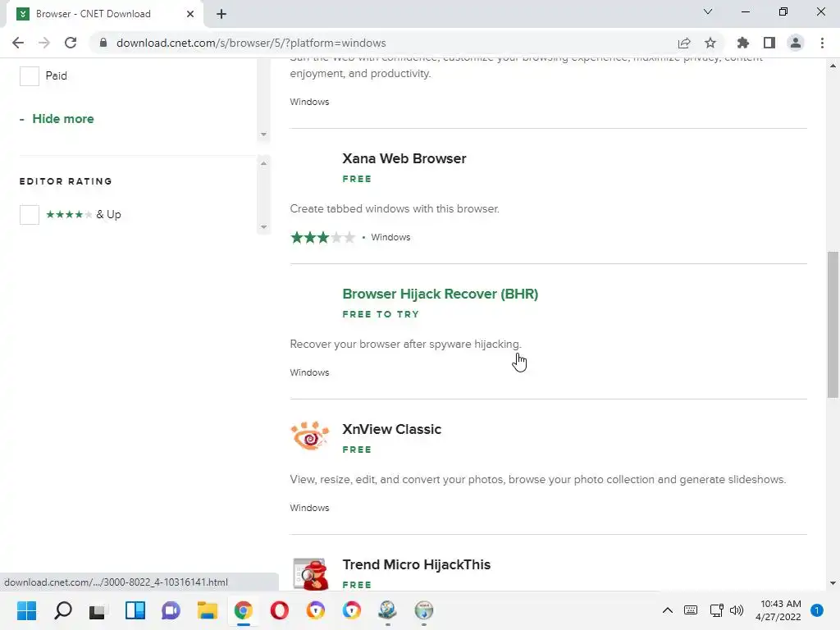Click the Trend Micro HijackThis icon
Image resolution: width=840 pixels, height=630 pixels.
pyautogui.click(x=310, y=573)
